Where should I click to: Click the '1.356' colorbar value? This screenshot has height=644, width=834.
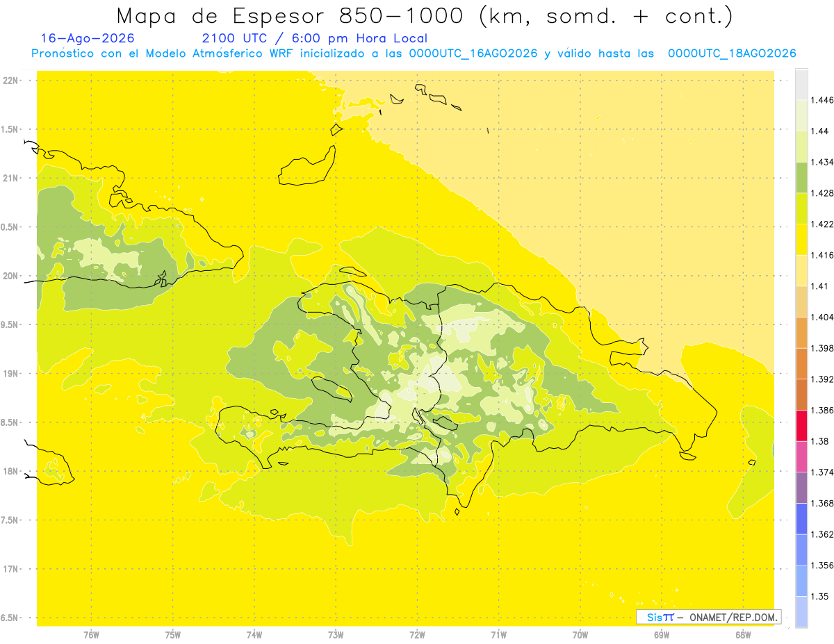coord(822,565)
